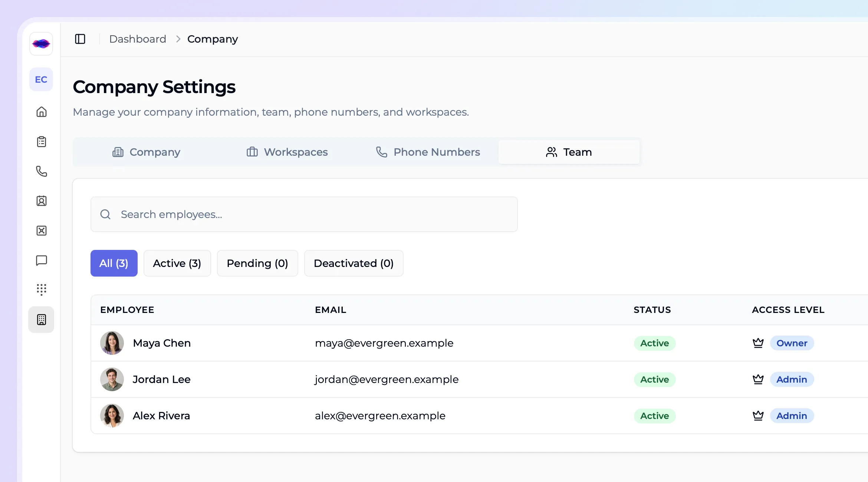Click the crown icon in Alex Rivera's row
868x482 pixels.
tap(758, 416)
